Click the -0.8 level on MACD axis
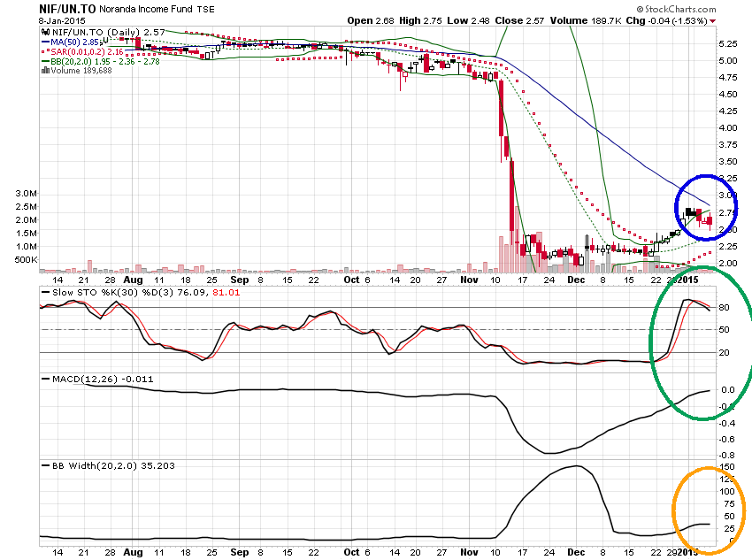 tap(727, 455)
